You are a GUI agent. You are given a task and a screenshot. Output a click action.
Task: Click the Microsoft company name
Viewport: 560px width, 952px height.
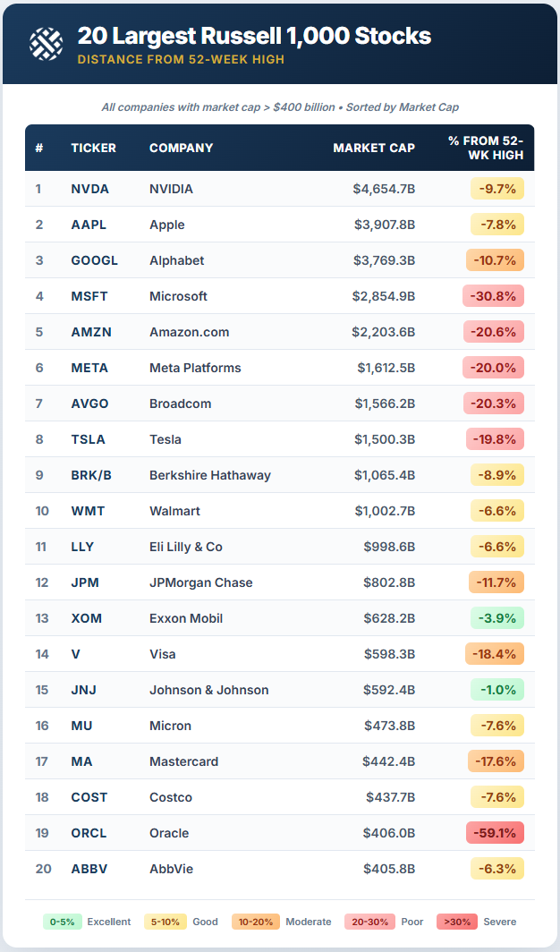coord(178,296)
